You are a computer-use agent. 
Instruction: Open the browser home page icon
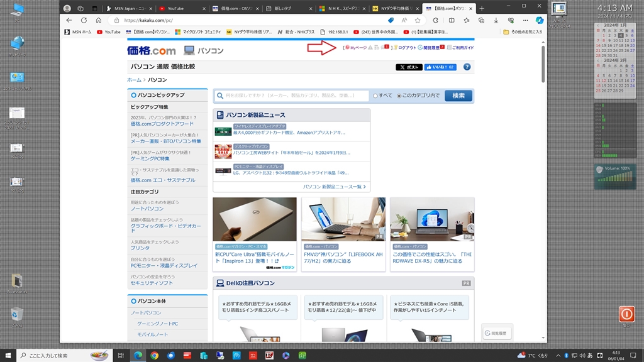[99, 20]
